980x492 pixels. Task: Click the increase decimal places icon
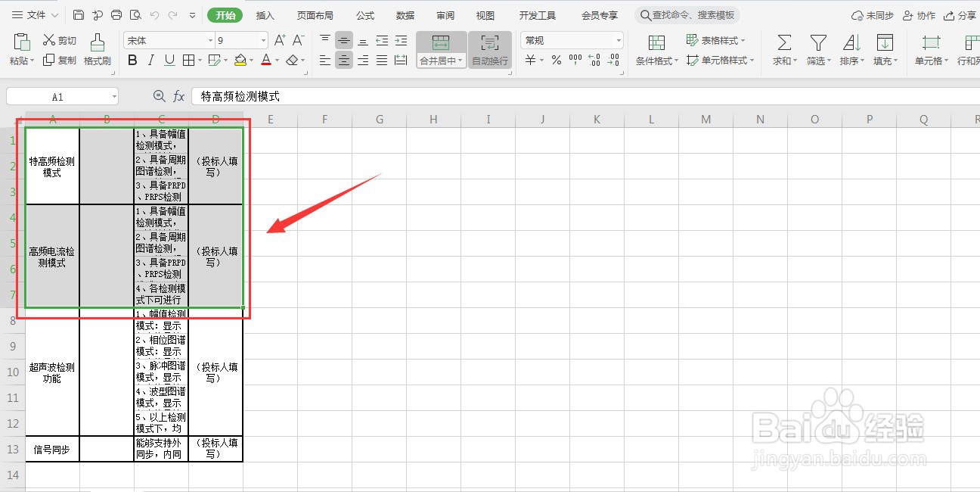point(594,61)
